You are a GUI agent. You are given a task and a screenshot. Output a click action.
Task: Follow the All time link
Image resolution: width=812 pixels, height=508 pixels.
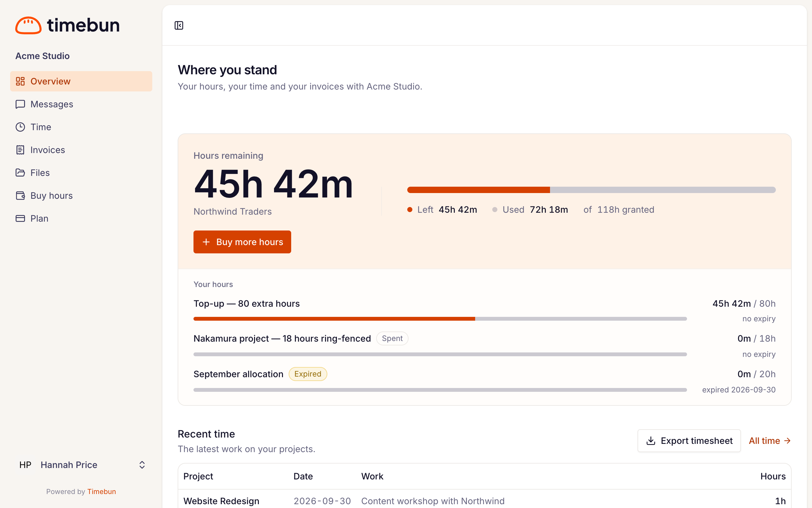point(770,441)
